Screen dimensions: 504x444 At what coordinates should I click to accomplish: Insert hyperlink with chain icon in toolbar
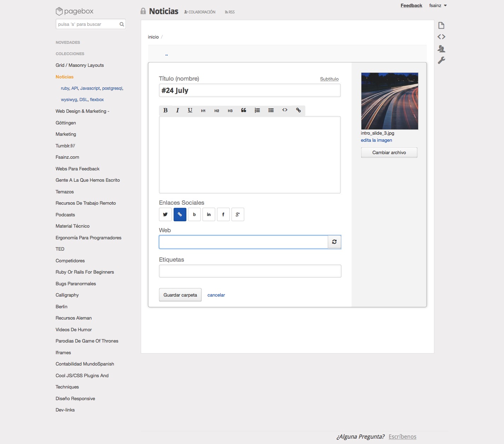point(299,110)
